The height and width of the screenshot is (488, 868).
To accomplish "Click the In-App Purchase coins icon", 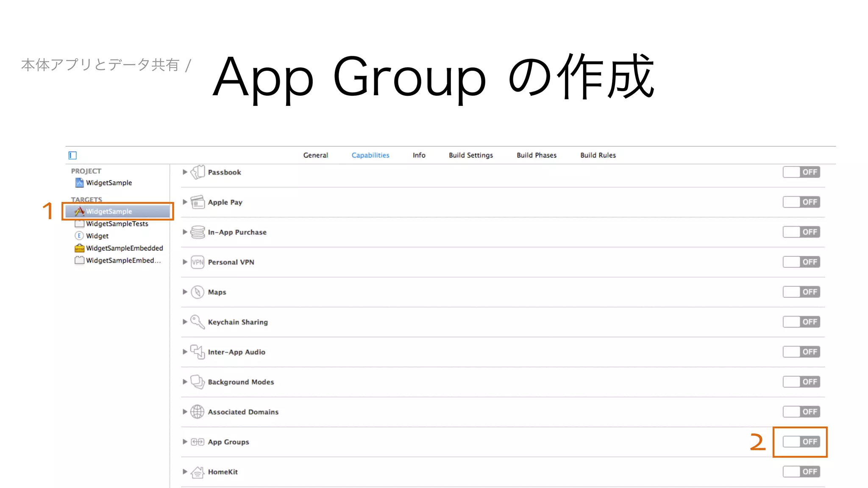I will 198,232.
